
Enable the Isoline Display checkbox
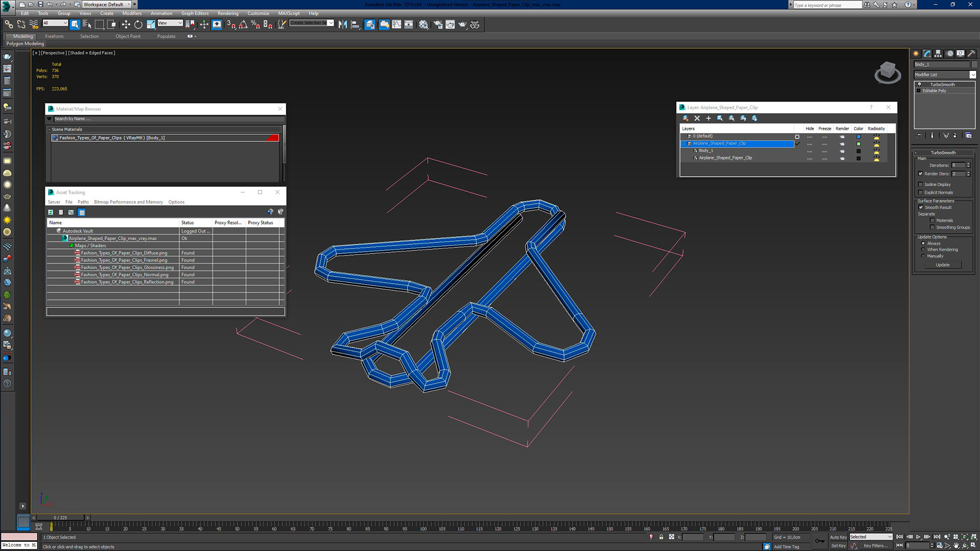click(921, 184)
